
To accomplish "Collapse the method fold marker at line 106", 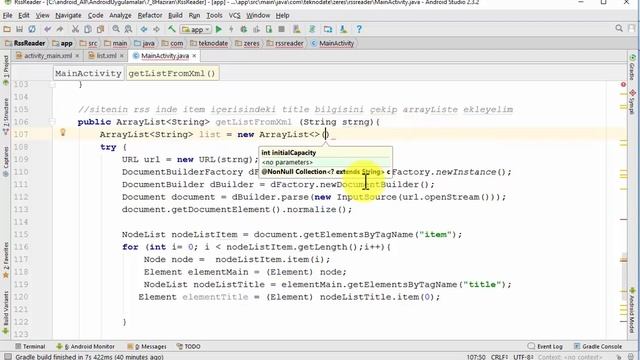I will coord(52,121).
